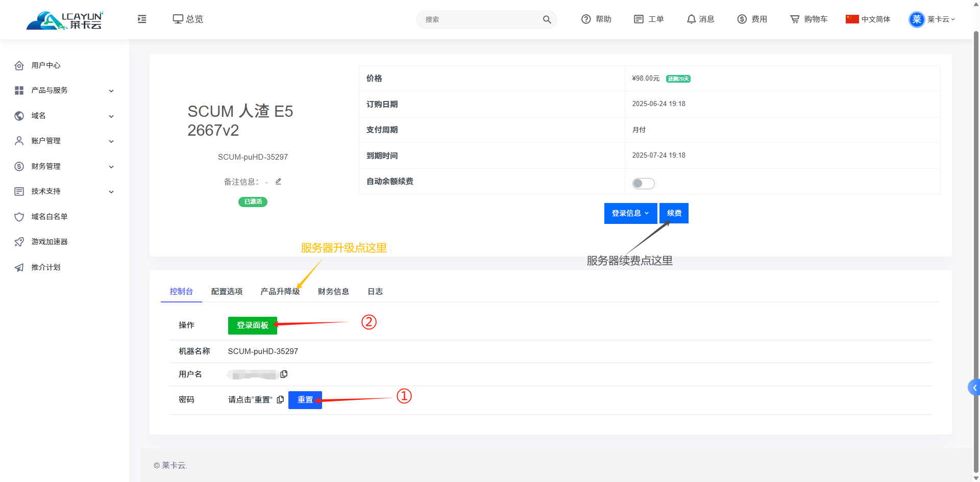Image resolution: width=980 pixels, height=482 pixels.
Task: Click the search magnifier icon
Action: (547, 19)
